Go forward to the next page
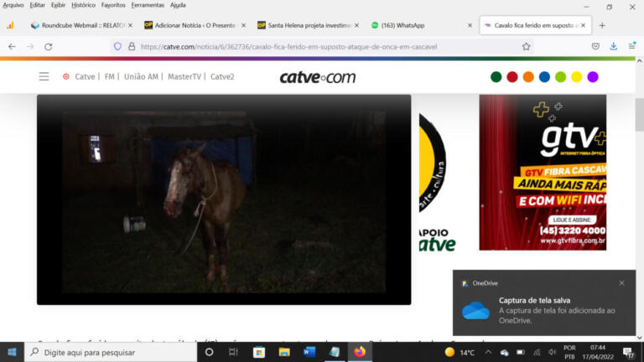644x362 pixels. tap(30, 47)
